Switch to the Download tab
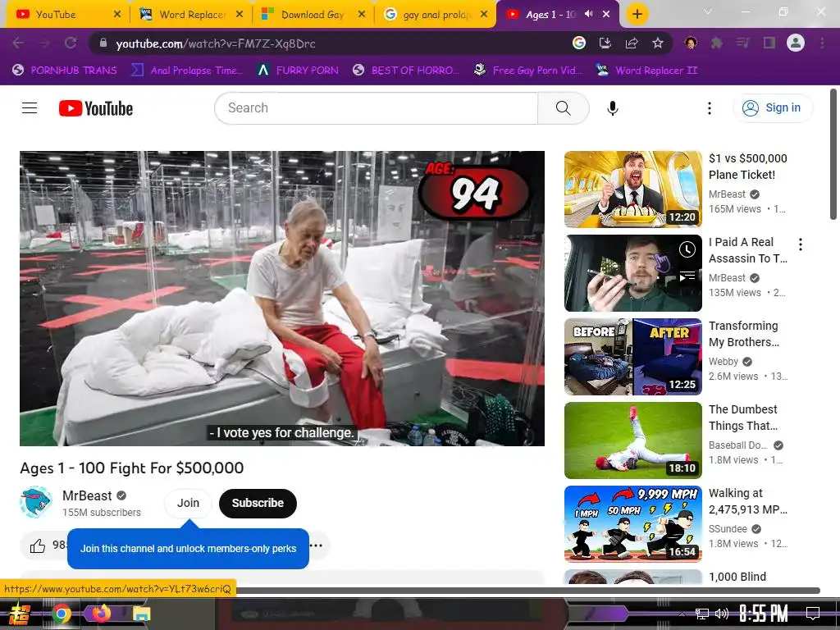This screenshot has height=630, width=840. point(313,15)
